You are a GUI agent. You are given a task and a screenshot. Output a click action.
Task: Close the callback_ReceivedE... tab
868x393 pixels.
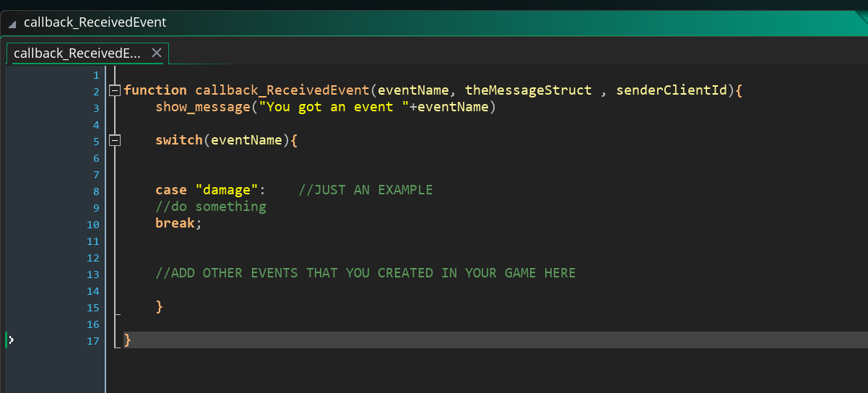pos(157,53)
